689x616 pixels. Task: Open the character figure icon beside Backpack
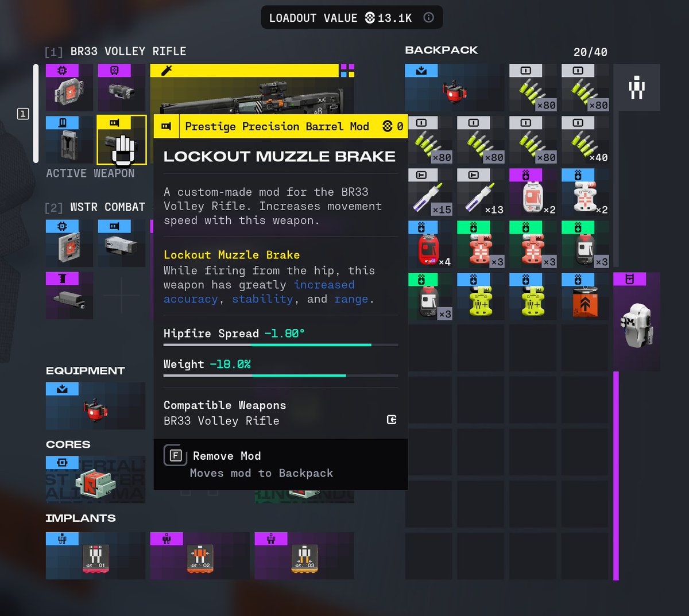pyautogui.click(x=637, y=87)
